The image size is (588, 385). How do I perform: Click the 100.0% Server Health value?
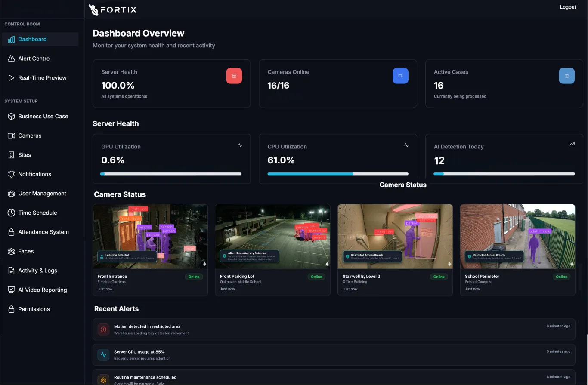click(x=118, y=86)
